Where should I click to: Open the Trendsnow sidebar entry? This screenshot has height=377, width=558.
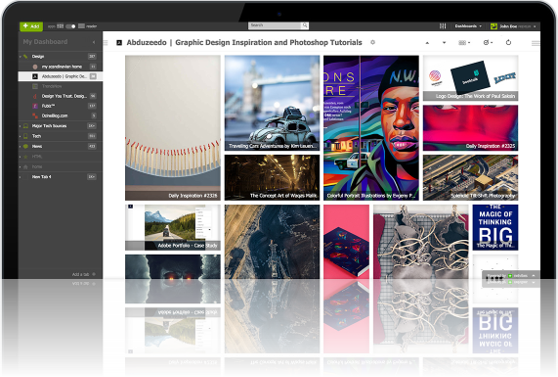pyautogui.click(x=52, y=86)
